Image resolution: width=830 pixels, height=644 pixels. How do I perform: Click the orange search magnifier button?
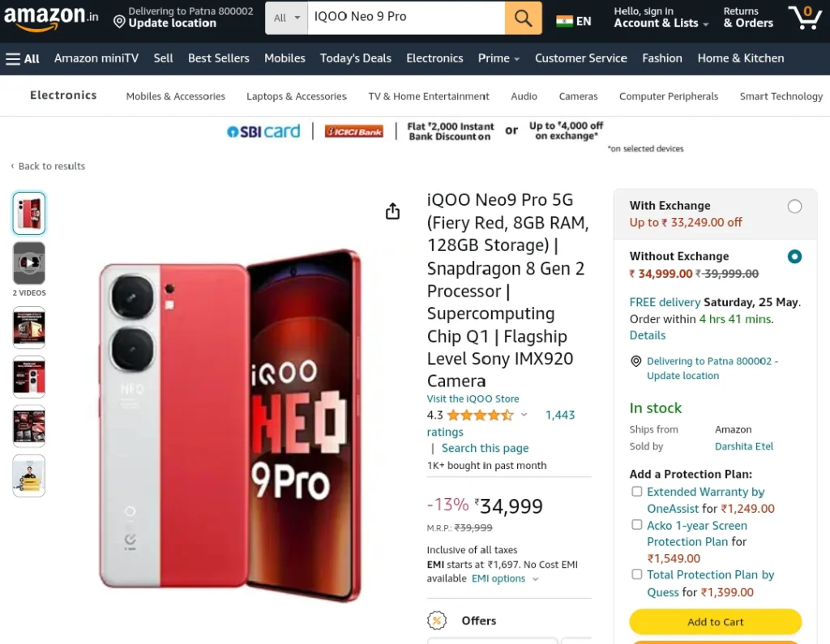pyautogui.click(x=523, y=18)
